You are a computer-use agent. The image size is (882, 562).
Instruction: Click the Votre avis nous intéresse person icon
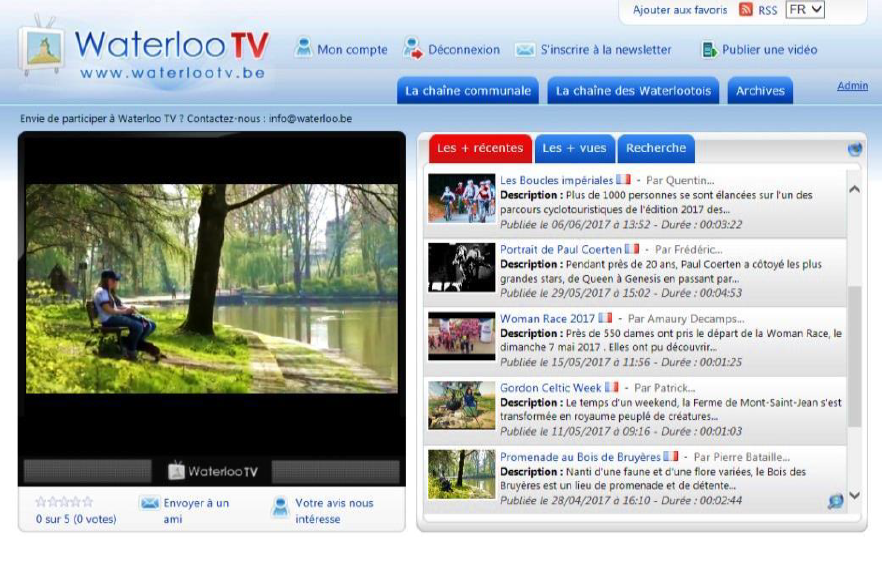pos(280,508)
